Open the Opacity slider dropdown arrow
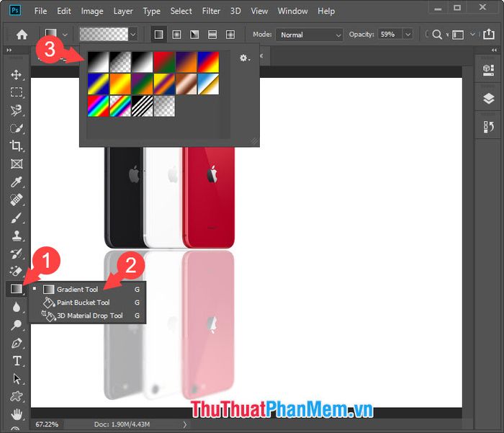 (x=408, y=34)
